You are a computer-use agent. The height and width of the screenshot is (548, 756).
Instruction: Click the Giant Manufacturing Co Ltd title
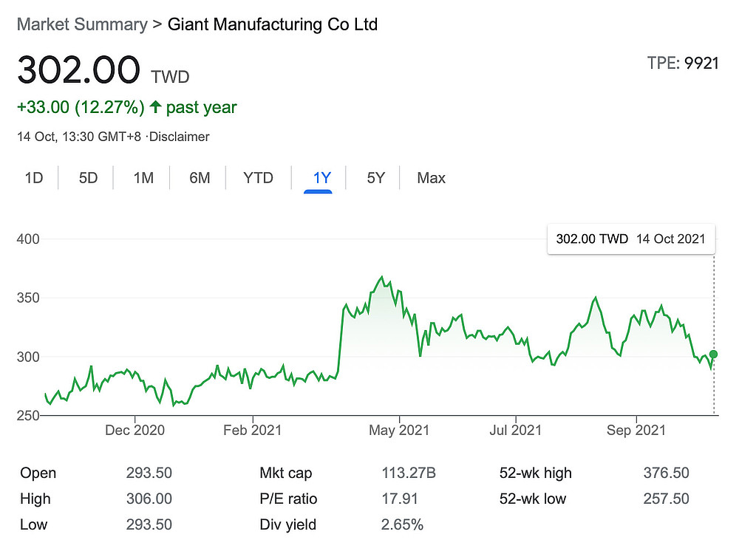[x=273, y=24]
